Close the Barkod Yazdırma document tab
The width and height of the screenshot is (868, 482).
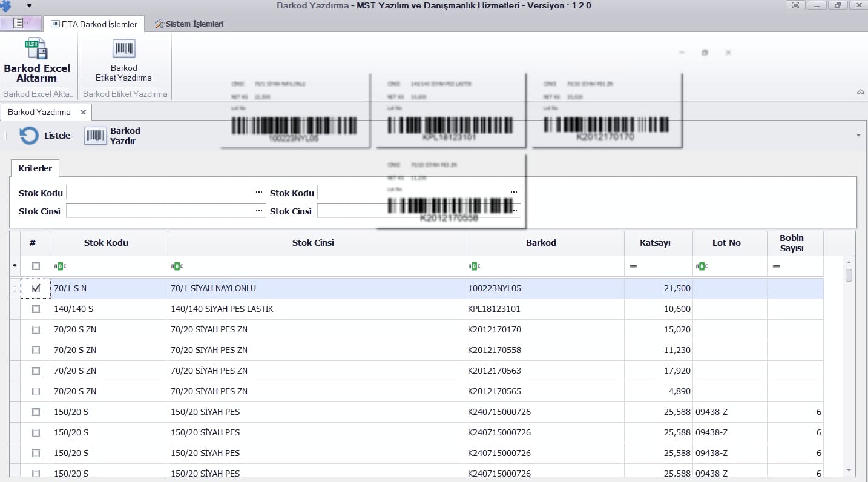(x=83, y=113)
